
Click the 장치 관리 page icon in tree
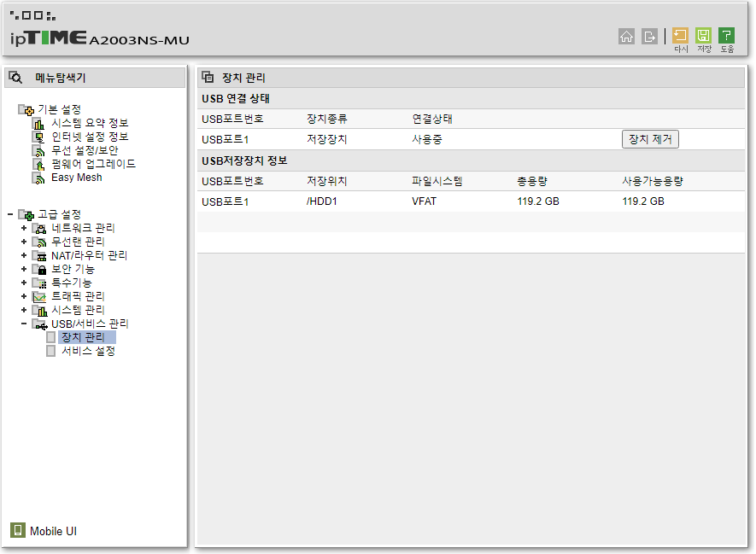[x=50, y=337]
